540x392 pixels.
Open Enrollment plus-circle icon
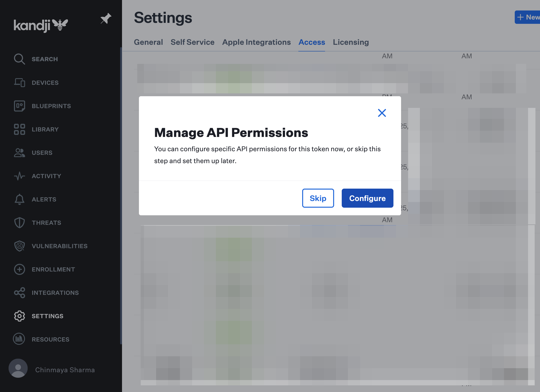point(19,269)
